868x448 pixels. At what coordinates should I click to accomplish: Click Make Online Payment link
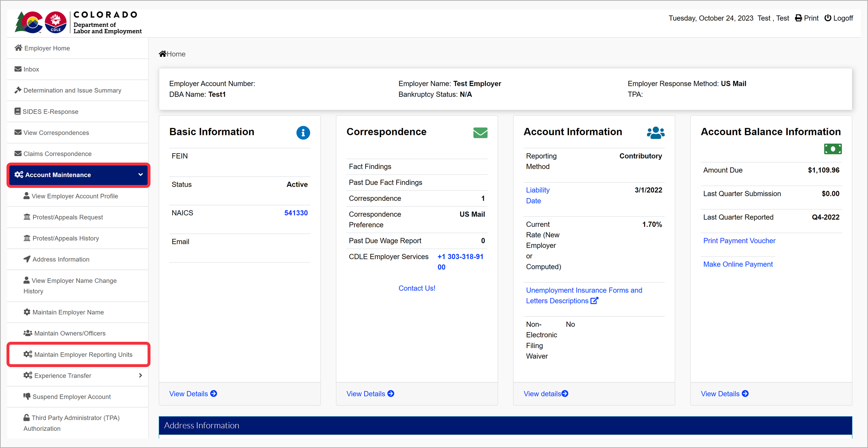[738, 264]
